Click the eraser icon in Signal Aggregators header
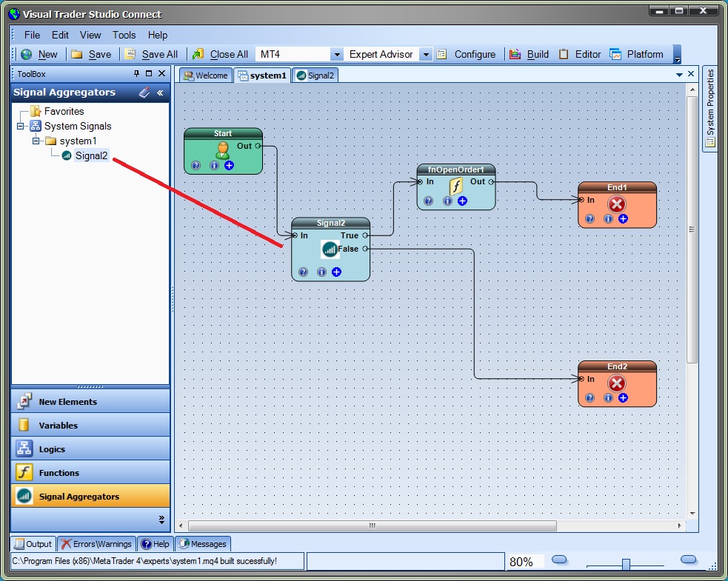The width and height of the screenshot is (728, 581). pyautogui.click(x=144, y=93)
